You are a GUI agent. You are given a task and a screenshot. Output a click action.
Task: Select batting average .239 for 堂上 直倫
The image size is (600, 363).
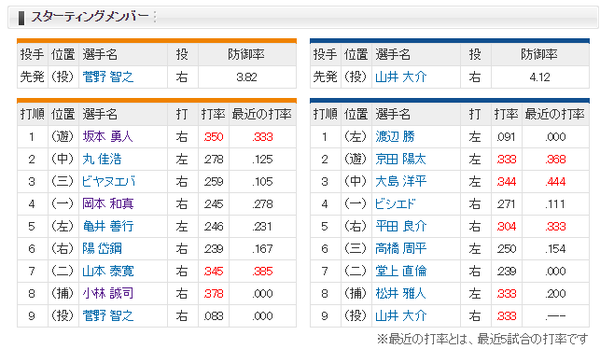coord(506,271)
